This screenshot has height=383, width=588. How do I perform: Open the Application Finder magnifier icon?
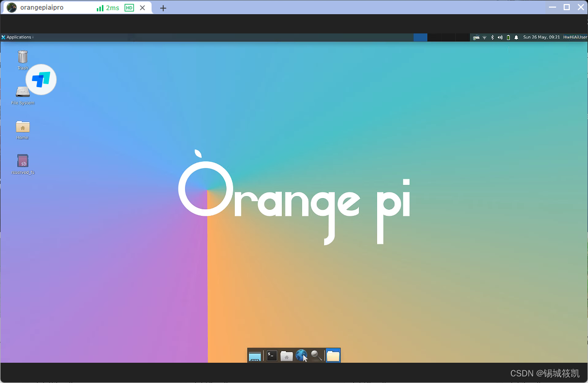316,355
